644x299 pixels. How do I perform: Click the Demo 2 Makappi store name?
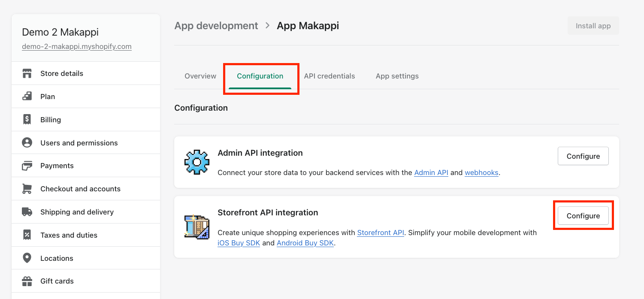60,32
